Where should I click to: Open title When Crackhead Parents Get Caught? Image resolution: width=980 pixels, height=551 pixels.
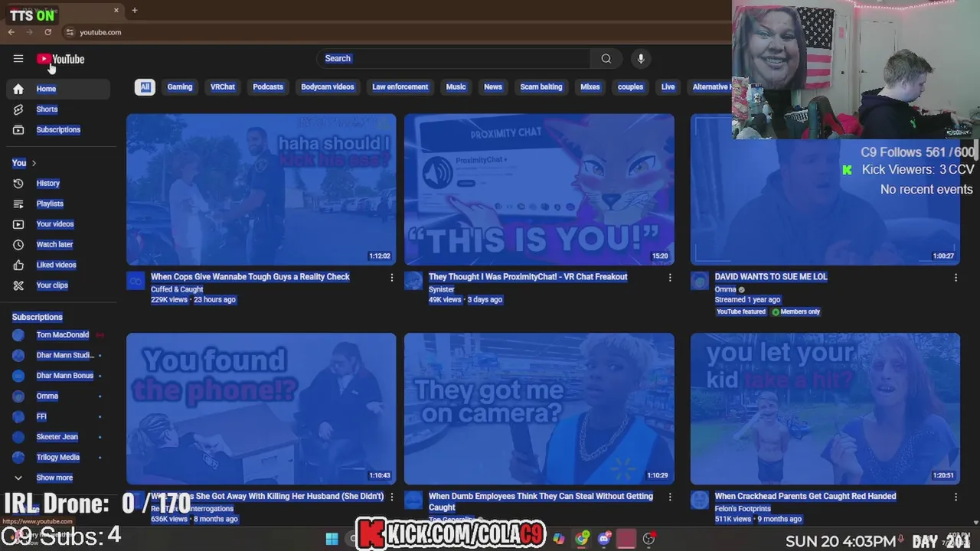[805, 496]
